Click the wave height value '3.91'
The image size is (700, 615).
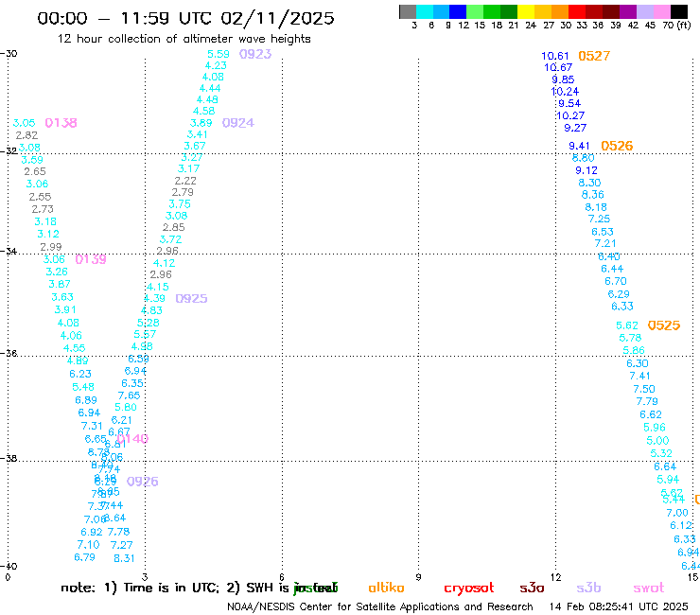65,310
